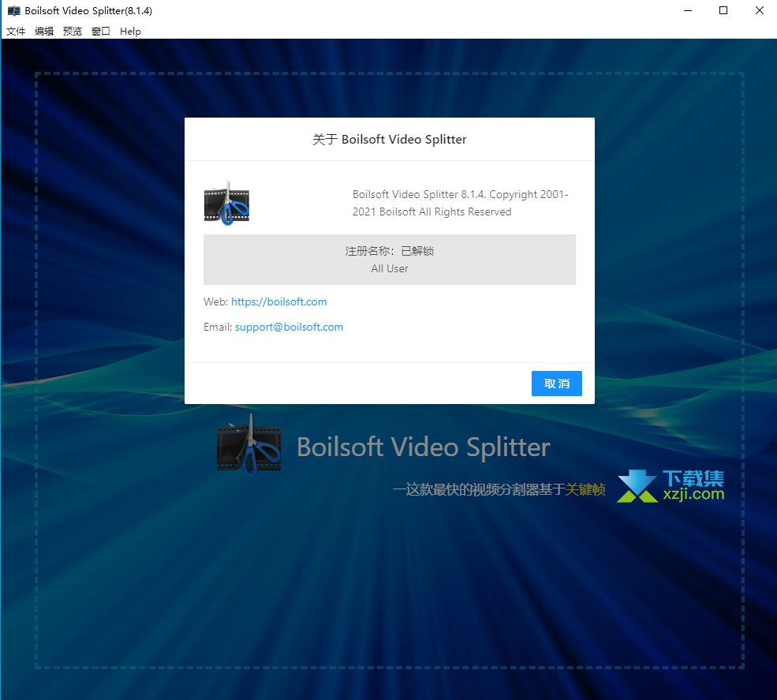777x700 pixels.
Task: Click the All User registration text
Action: (390, 268)
